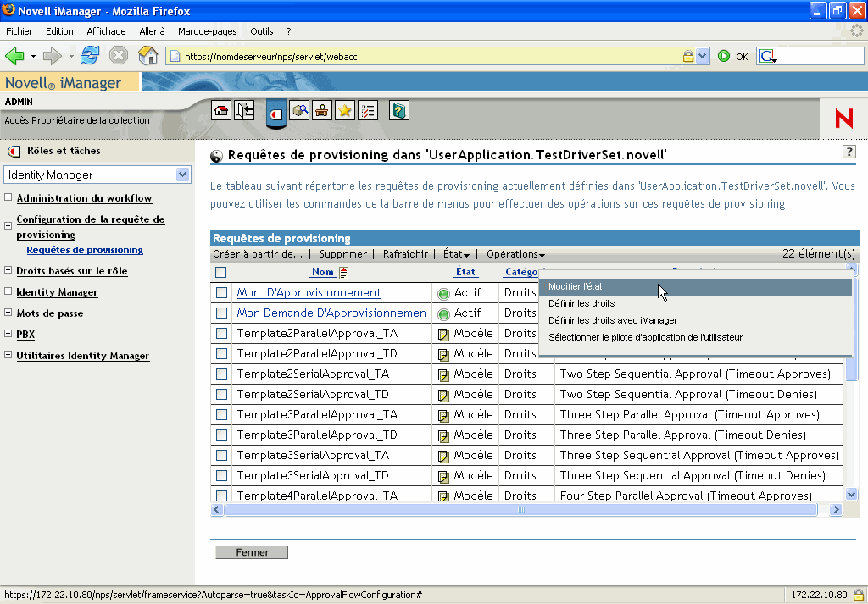This screenshot has height=604, width=868.
Task: Click the Fermer button
Action: tap(252, 552)
